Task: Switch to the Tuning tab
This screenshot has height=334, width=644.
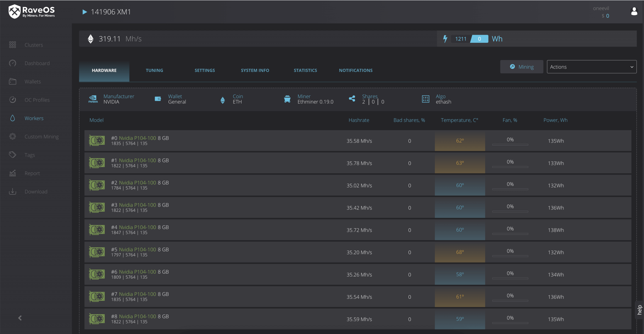Action: click(154, 70)
